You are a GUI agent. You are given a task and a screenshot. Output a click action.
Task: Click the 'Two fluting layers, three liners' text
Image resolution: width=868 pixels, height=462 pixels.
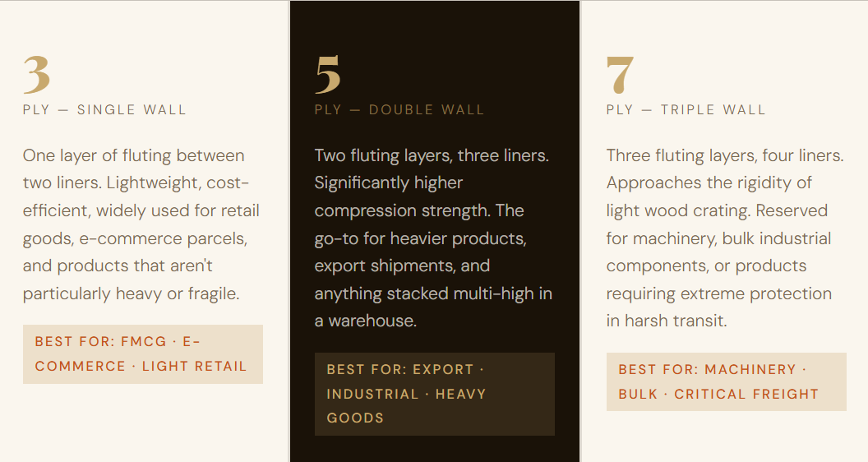pos(432,155)
